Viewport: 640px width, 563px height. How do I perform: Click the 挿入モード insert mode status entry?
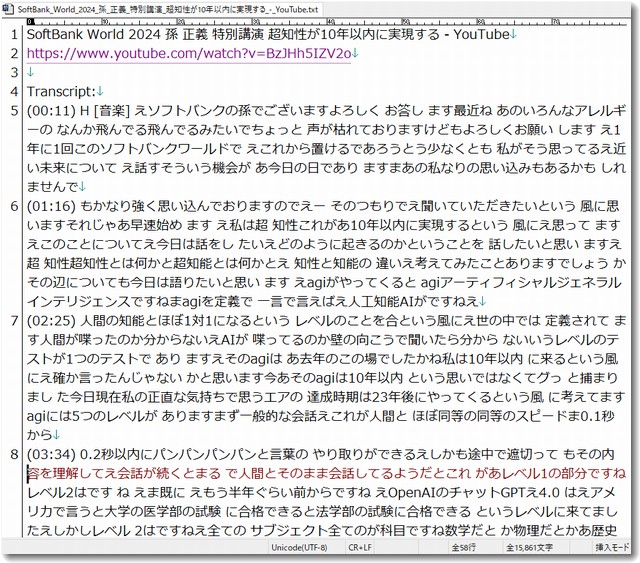pyautogui.click(x=612, y=547)
